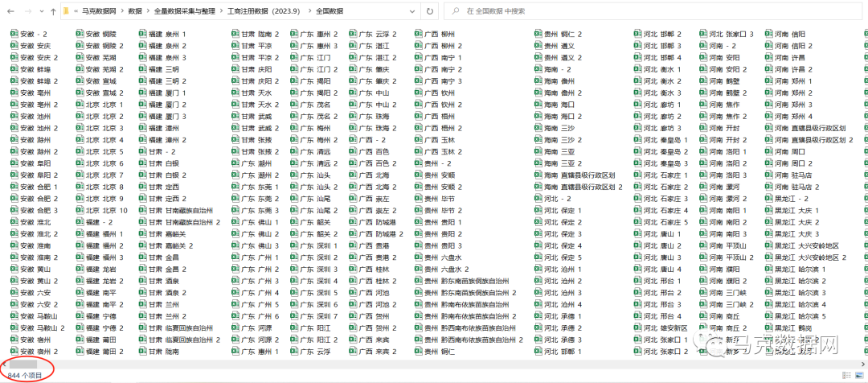
Task: Switch to large icons view in status bar
Action: (x=860, y=376)
